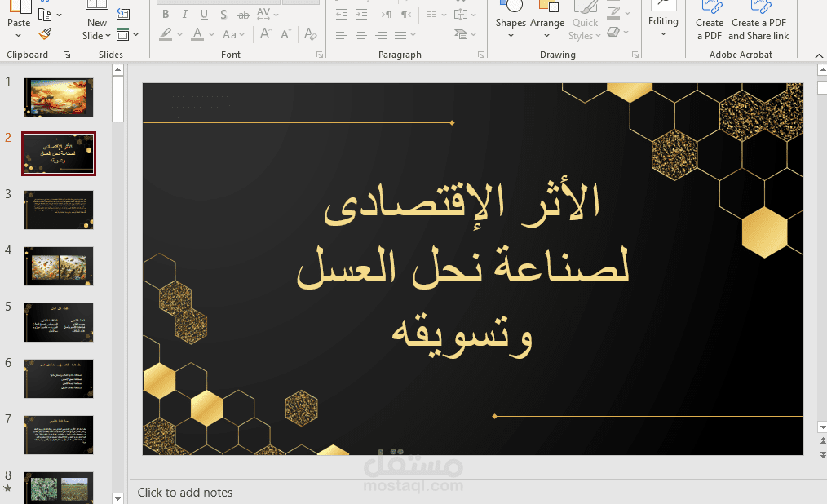
Task: Click the Reset slide icon
Action: pyautogui.click(x=123, y=14)
